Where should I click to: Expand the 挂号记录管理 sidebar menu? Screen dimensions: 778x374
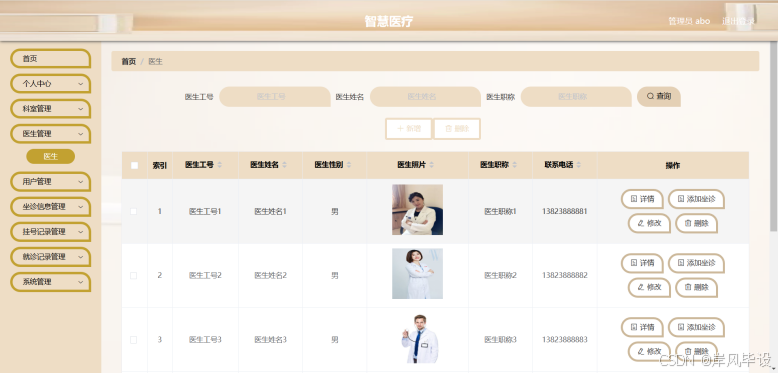tap(51, 232)
